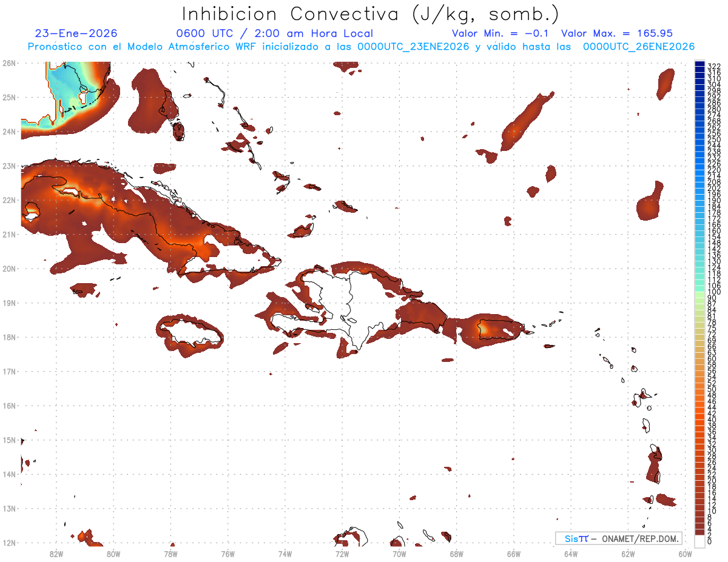Click the "78W" longitude label
The height and width of the screenshot is (562, 728).
click(170, 554)
